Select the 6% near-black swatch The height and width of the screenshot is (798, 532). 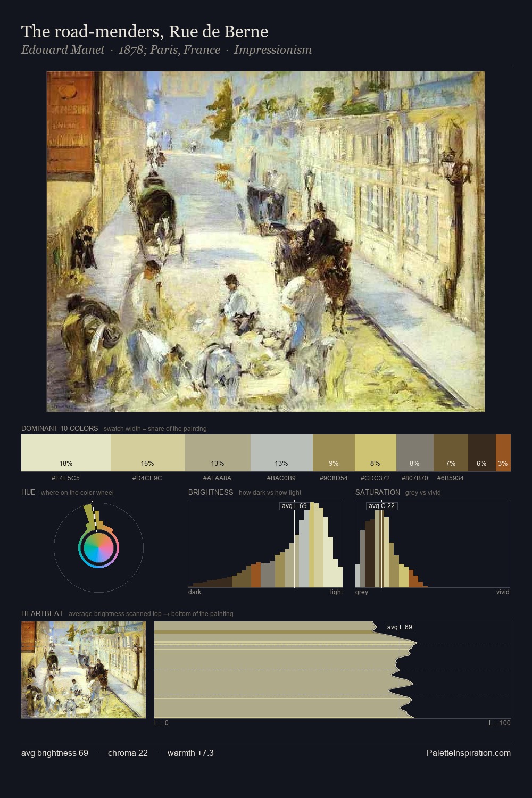click(482, 453)
